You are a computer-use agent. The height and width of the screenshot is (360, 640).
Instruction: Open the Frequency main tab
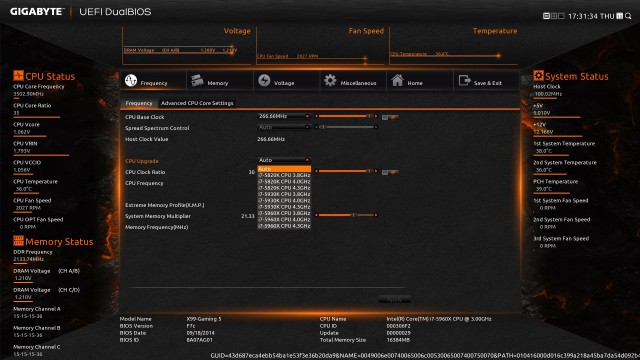point(153,80)
